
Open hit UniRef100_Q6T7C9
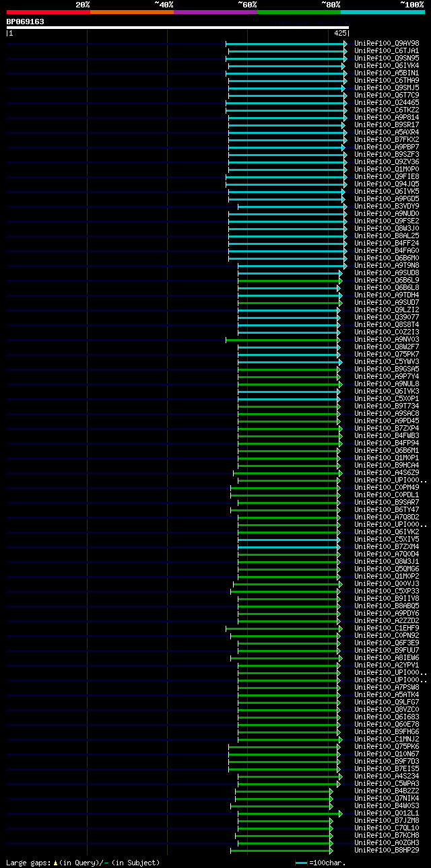pos(387,95)
